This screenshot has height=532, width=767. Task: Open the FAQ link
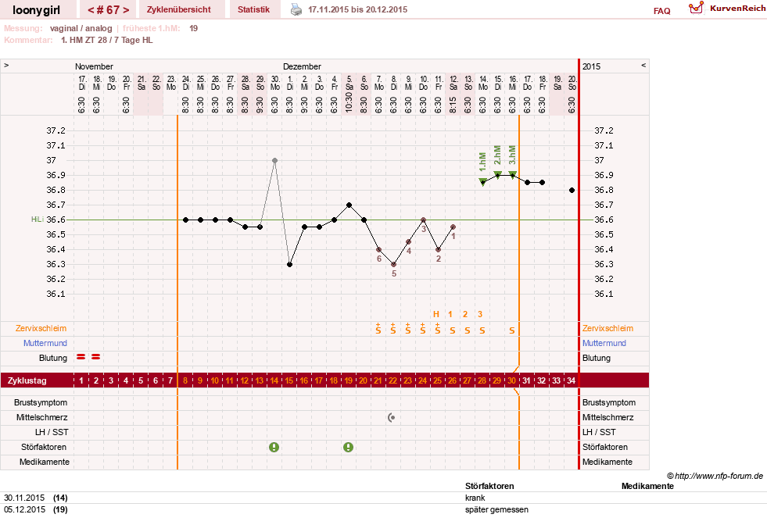[661, 11]
